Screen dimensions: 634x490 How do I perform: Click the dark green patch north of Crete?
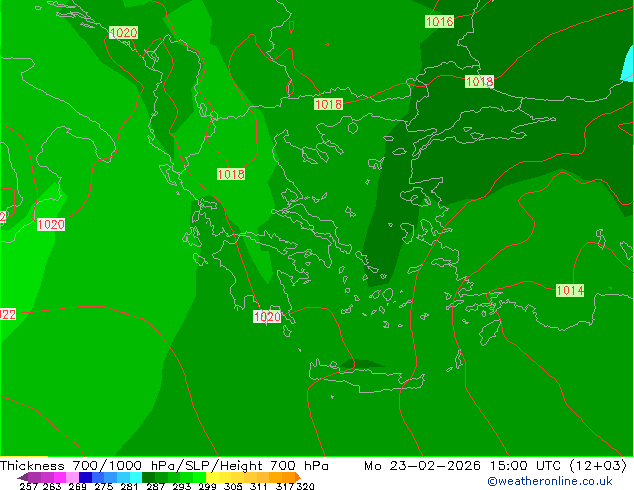(360, 363)
